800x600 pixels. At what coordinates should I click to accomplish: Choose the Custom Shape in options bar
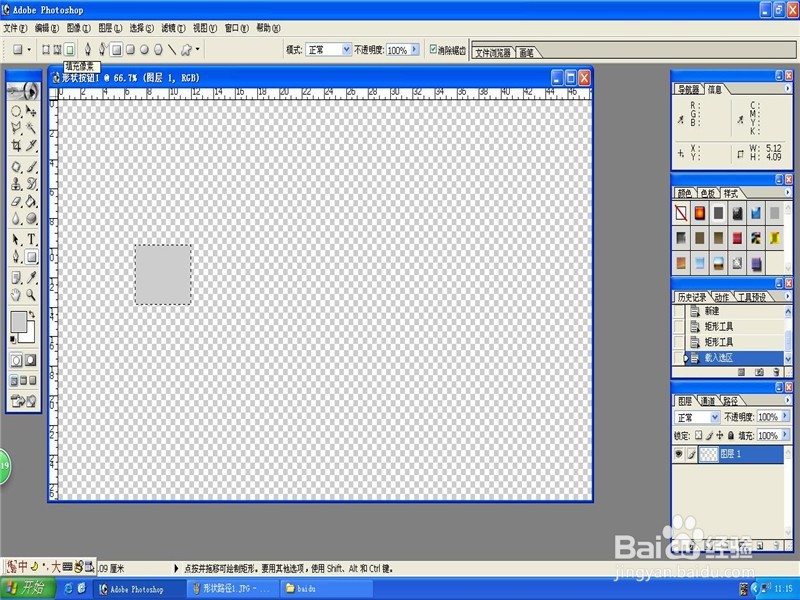(x=186, y=49)
